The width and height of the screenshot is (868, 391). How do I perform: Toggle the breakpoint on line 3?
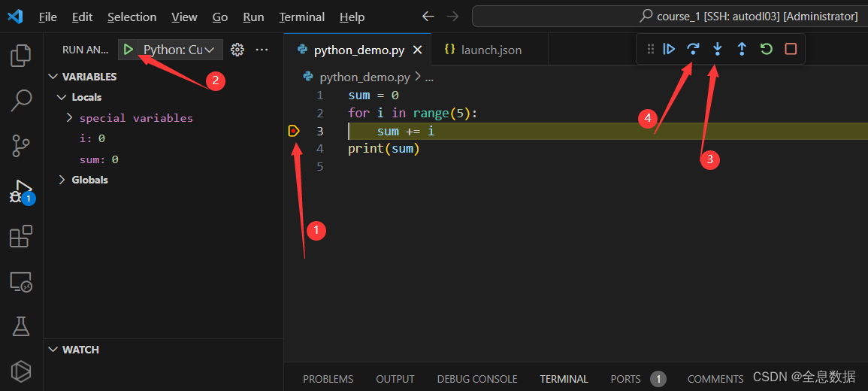294,132
